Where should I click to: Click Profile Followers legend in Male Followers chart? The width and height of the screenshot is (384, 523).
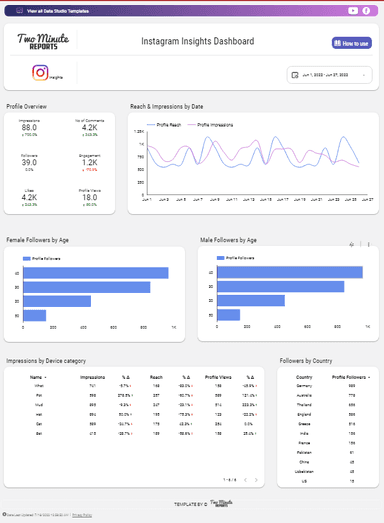(236, 258)
